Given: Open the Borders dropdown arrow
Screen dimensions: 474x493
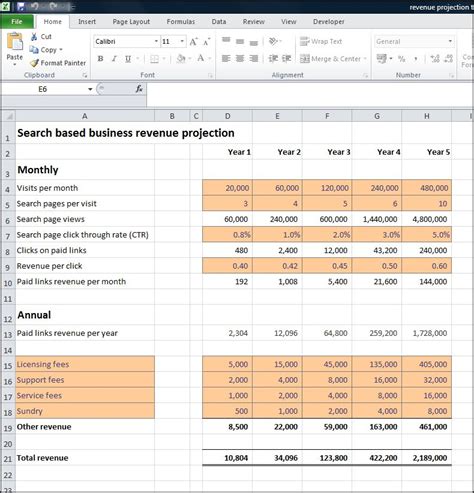Looking at the screenshot, I should pyautogui.click(x=164, y=59).
